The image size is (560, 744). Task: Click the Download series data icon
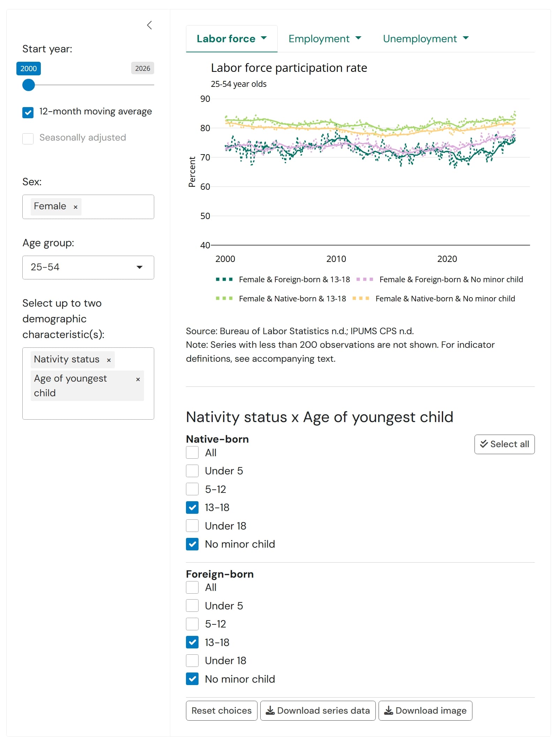(270, 711)
